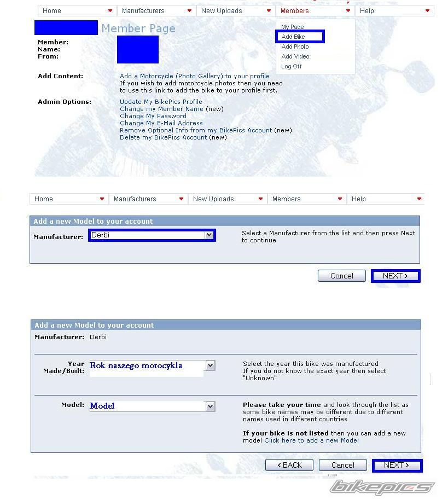Click Cancel in Manufacturer selection step
Viewport: 448px width, 500px height.
pos(342,276)
